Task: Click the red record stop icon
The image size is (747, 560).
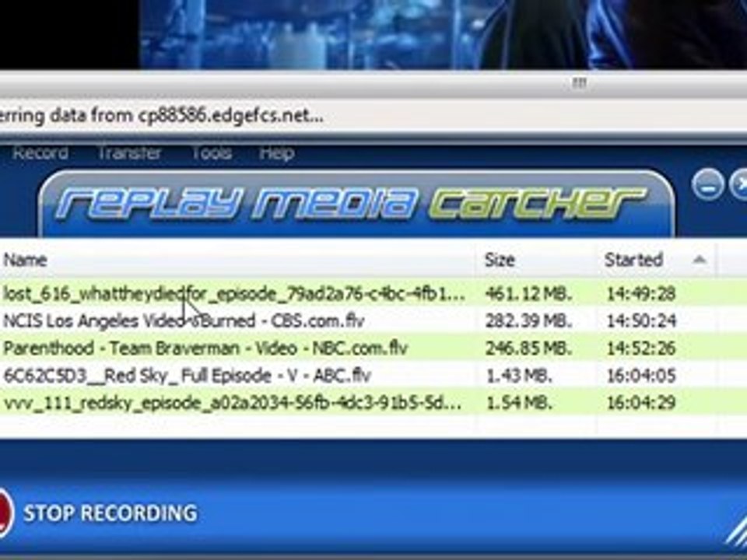Action: coord(5,513)
